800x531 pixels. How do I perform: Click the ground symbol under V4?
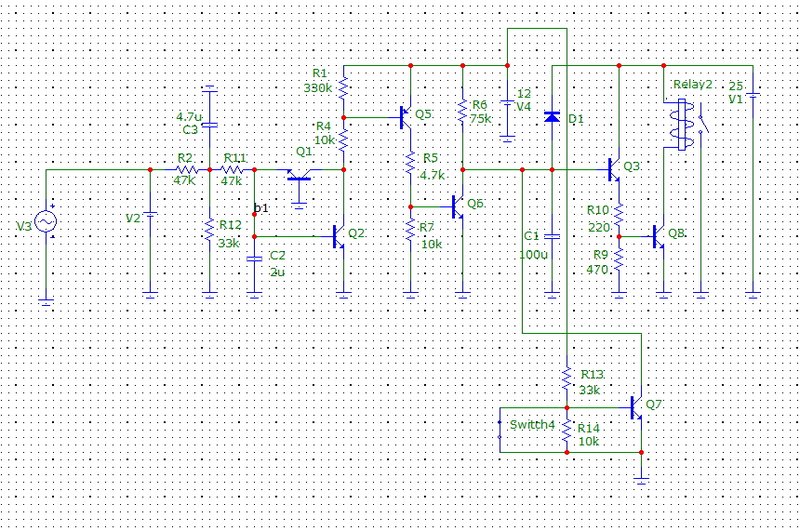click(x=507, y=139)
